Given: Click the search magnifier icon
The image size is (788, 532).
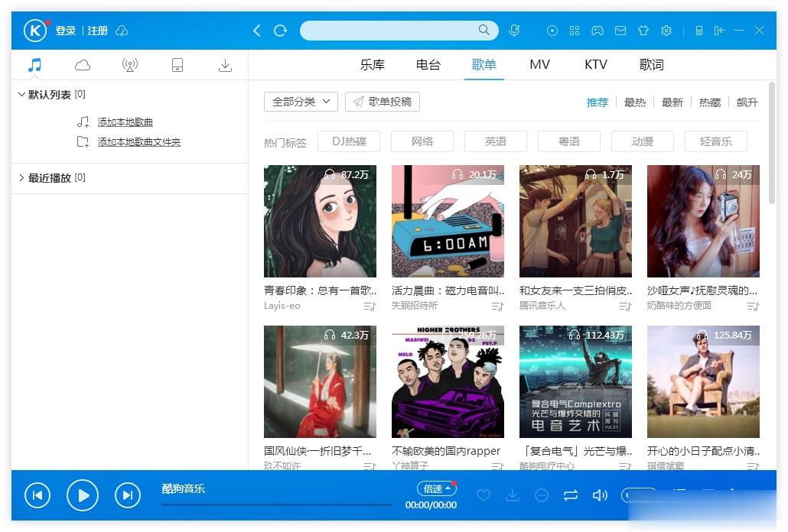Looking at the screenshot, I should click(x=484, y=30).
